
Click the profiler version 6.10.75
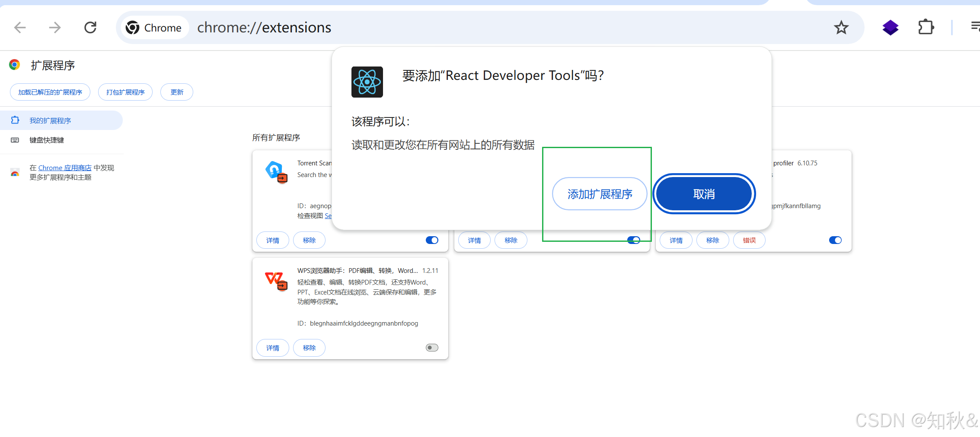click(x=808, y=163)
